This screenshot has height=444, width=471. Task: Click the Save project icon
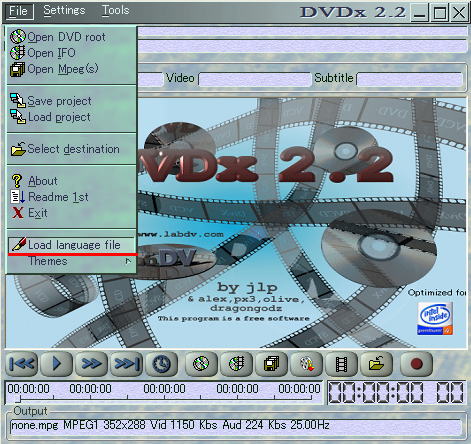18,100
